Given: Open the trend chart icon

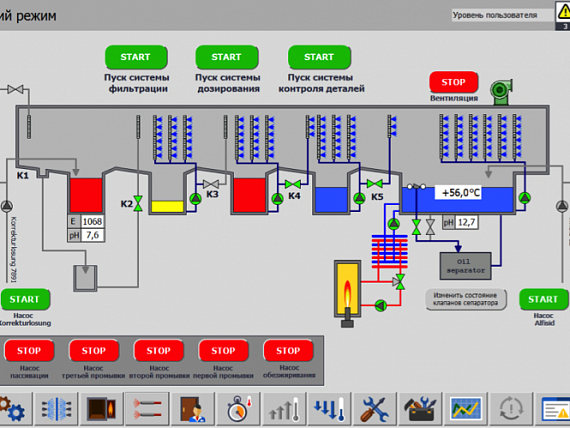Looking at the screenshot, I should (466, 409).
